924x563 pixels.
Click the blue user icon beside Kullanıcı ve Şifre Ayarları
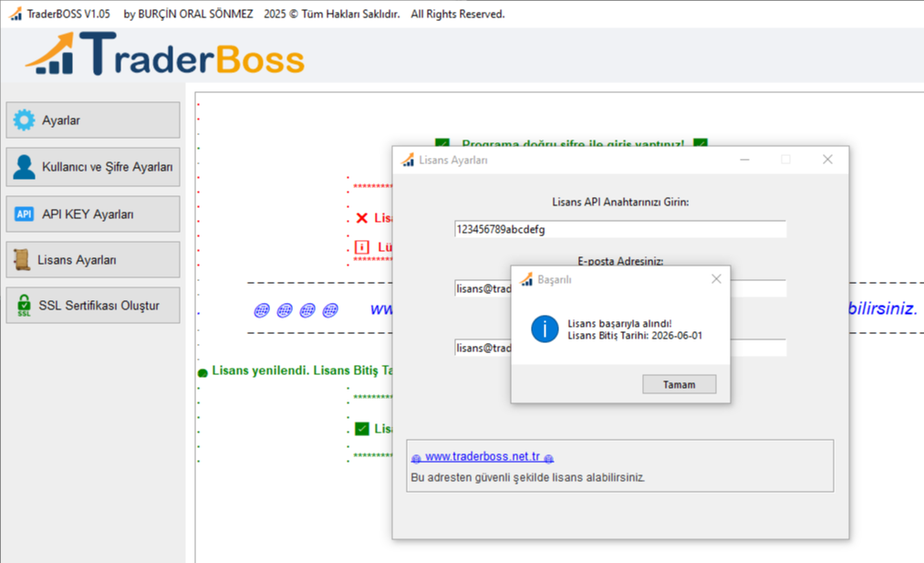tap(22, 166)
